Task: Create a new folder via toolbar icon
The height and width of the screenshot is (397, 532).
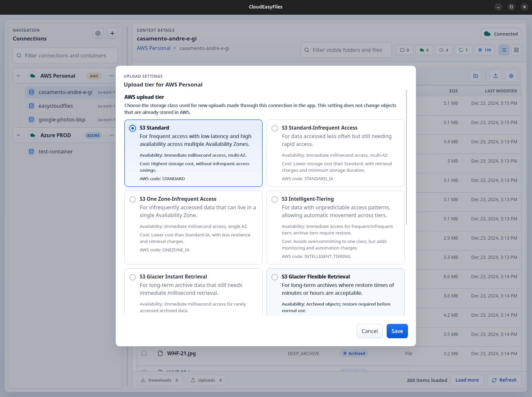Action: [476, 76]
